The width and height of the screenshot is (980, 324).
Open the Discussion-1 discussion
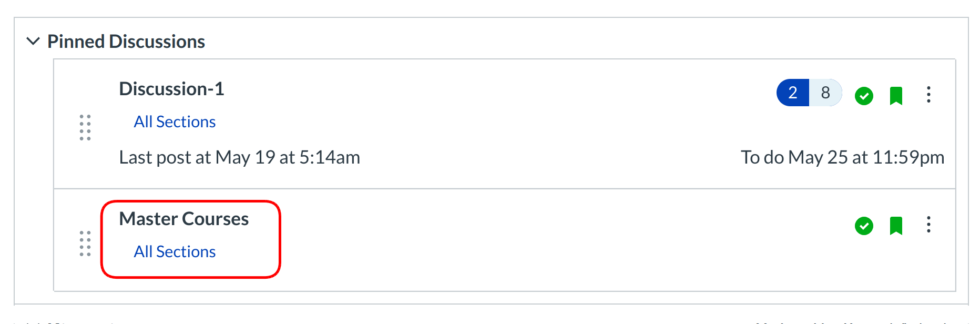tap(172, 89)
